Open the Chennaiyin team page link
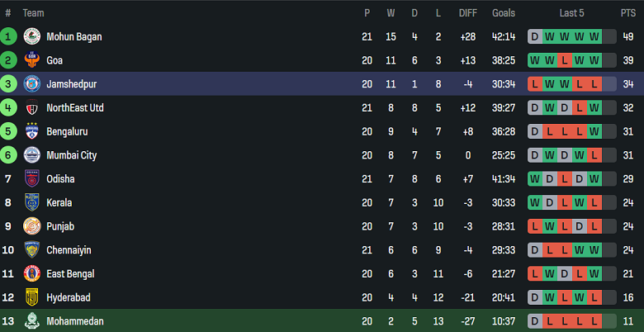Viewport: 644px width, 332px height. click(69, 250)
